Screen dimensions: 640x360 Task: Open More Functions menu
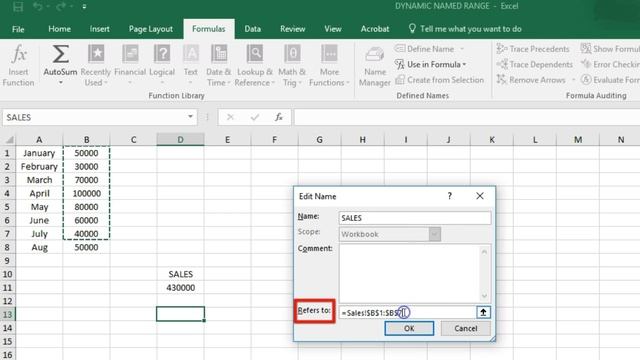[x=329, y=54]
